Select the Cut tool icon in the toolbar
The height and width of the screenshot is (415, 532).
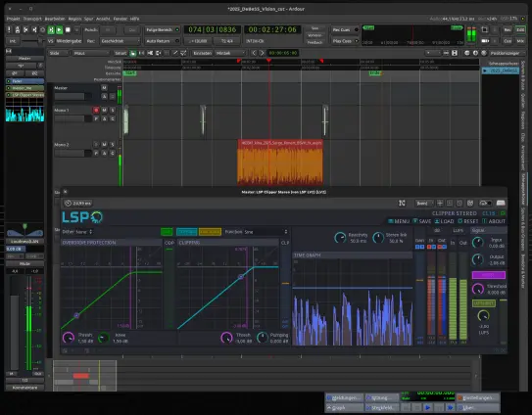click(x=150, y=53)
